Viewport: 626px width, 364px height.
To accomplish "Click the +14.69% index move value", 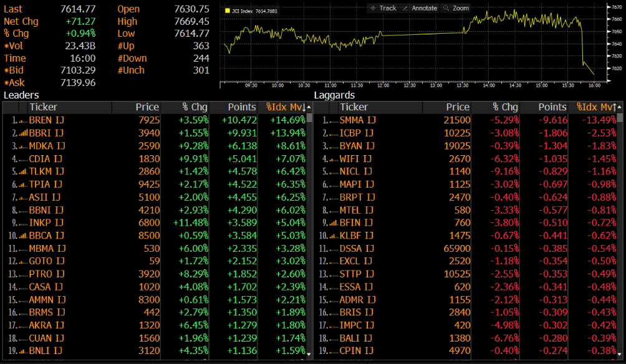I will [288, 120].
